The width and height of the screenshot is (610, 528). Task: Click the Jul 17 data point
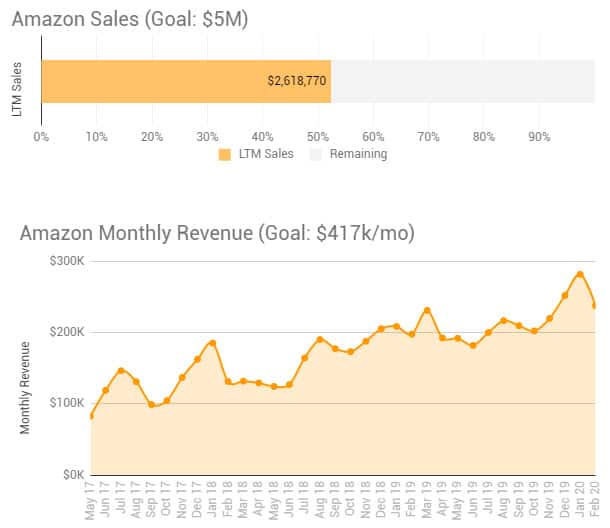[x=121, y=371]
